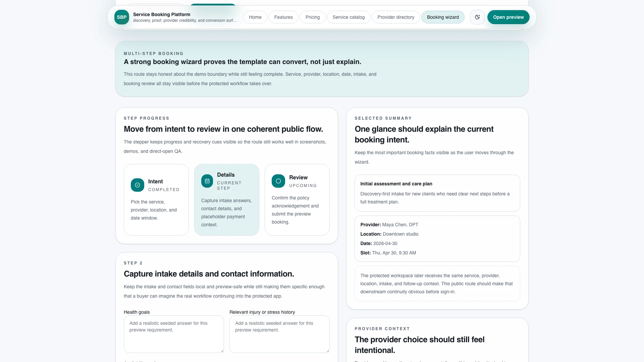Screen dimensions: 644x362
Task: Open the Home nav item
Action: (255, 17)
